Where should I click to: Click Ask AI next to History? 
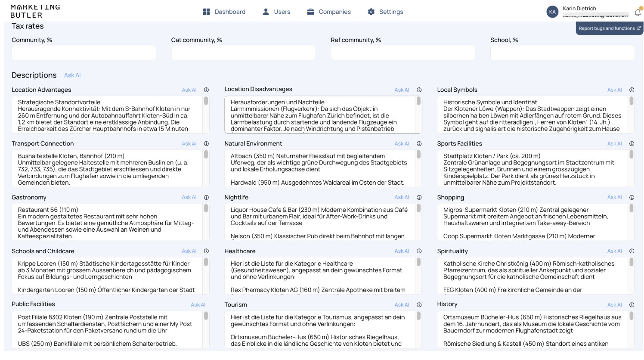[x=614, y=305]
